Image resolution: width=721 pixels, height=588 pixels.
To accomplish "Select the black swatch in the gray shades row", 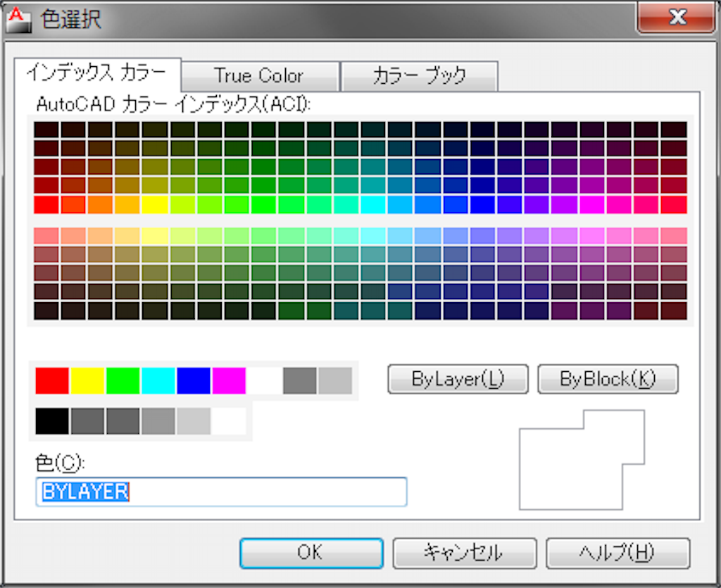I will (x=51, y=422).
